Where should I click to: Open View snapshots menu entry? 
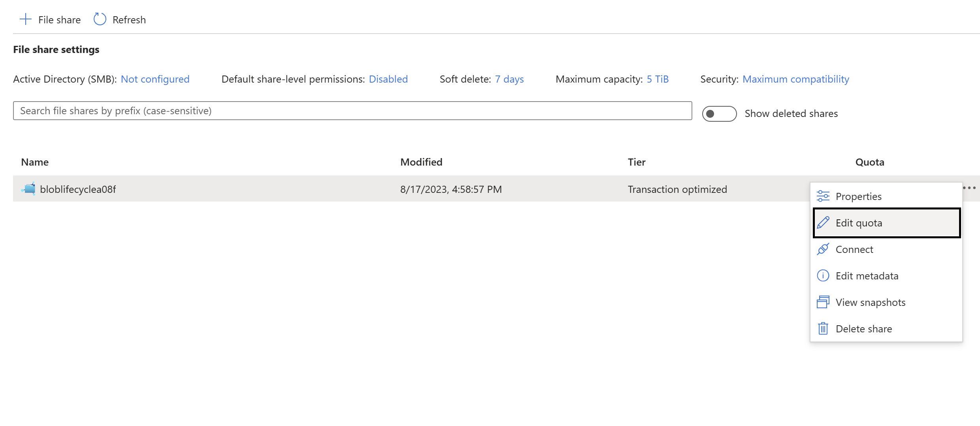886,302
